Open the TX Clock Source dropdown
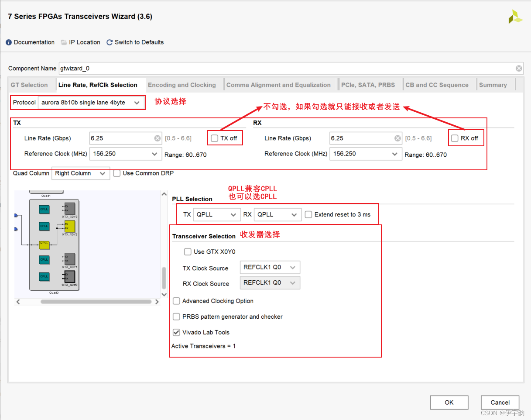The image size is (531, 420). (x=270, y=267)
